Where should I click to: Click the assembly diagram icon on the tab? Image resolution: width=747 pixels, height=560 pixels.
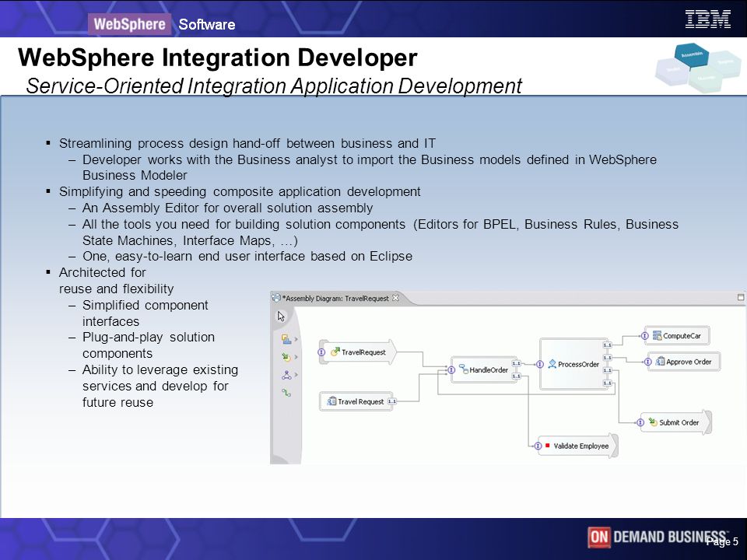tap(275, 298)
